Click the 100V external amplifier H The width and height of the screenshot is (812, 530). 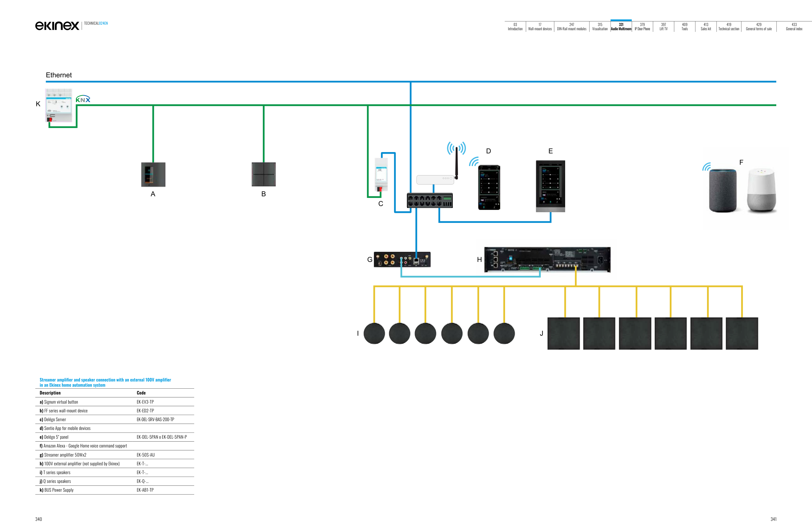[x=547, y=260]
